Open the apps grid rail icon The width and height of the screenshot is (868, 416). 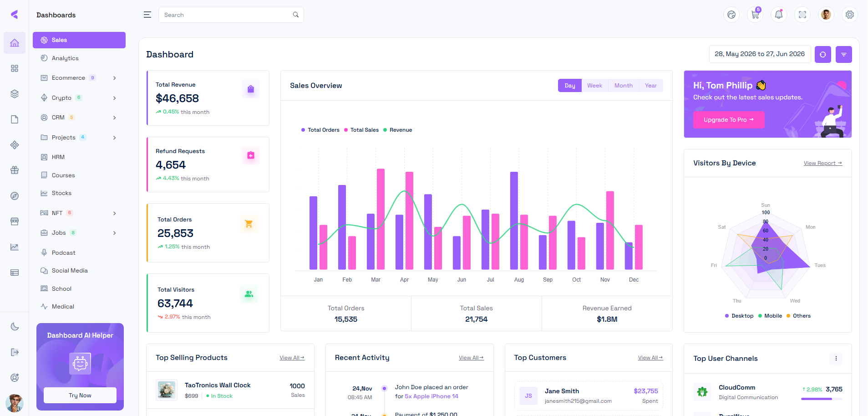[x=15, y=68]
